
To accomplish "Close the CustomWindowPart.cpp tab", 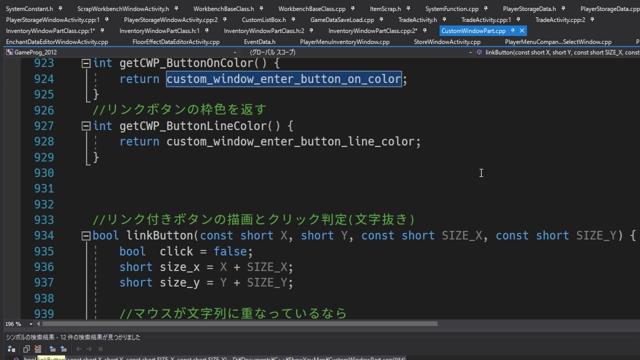I will coord(522,31).
